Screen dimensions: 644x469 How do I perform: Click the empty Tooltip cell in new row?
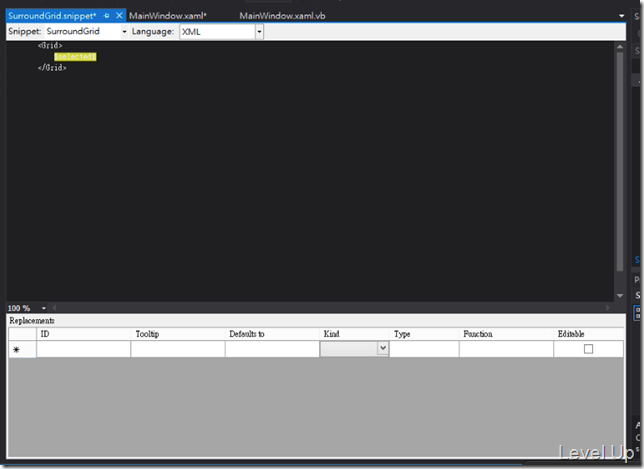178,349
